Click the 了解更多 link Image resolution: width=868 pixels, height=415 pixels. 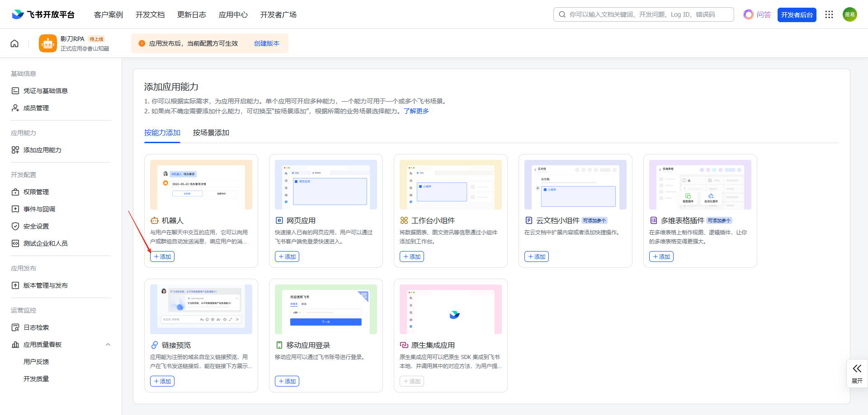tap(416, 111)
